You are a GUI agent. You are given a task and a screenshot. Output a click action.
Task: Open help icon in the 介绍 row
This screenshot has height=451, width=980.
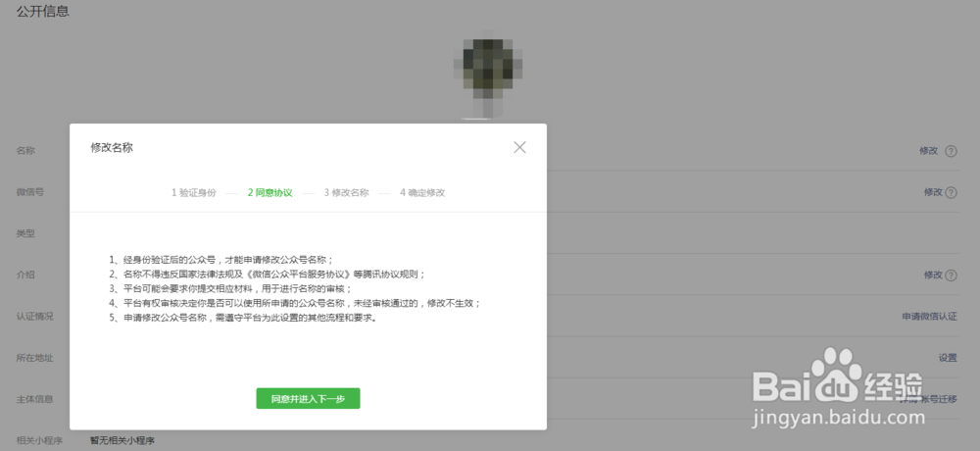(951, 275)
